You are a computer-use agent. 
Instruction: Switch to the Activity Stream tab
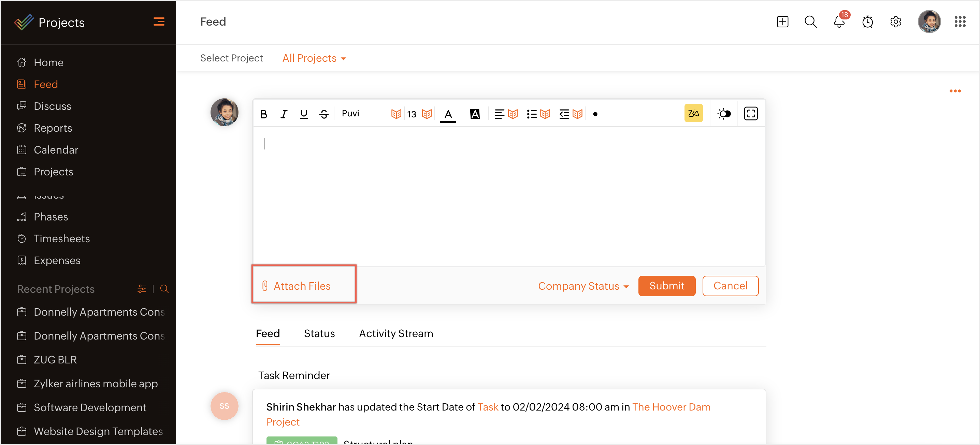click(x=396, y=333)
